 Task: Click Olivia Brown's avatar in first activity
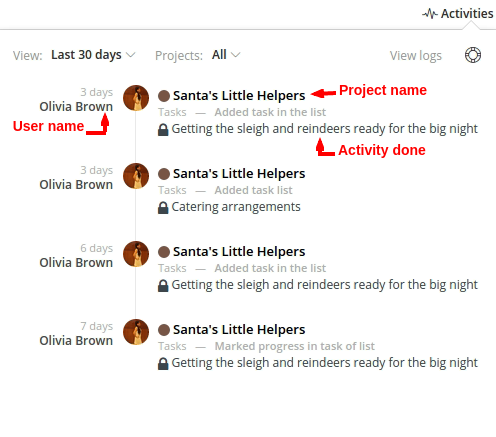(136, 98)
